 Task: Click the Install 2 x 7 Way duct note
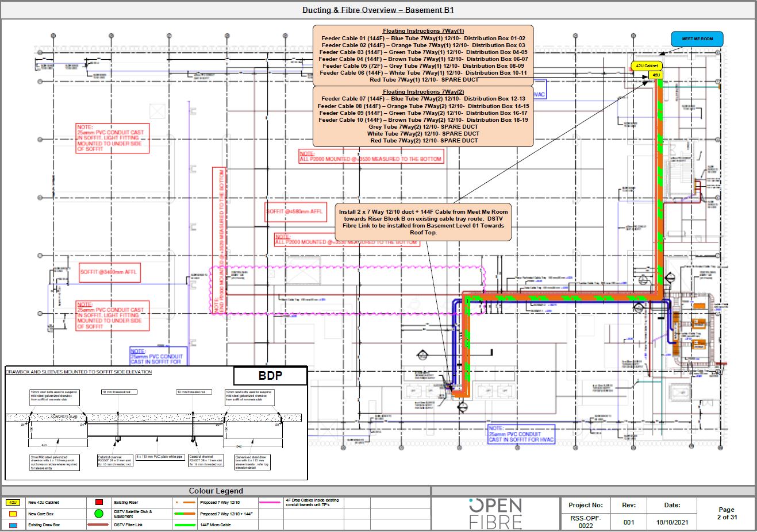click(x=423, y=222)
